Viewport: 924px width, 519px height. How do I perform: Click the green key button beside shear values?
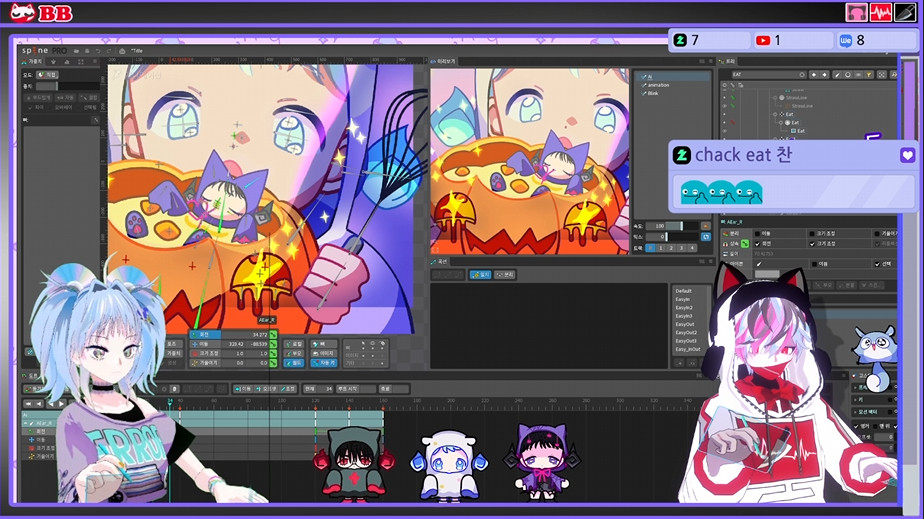tap(273, 363)
